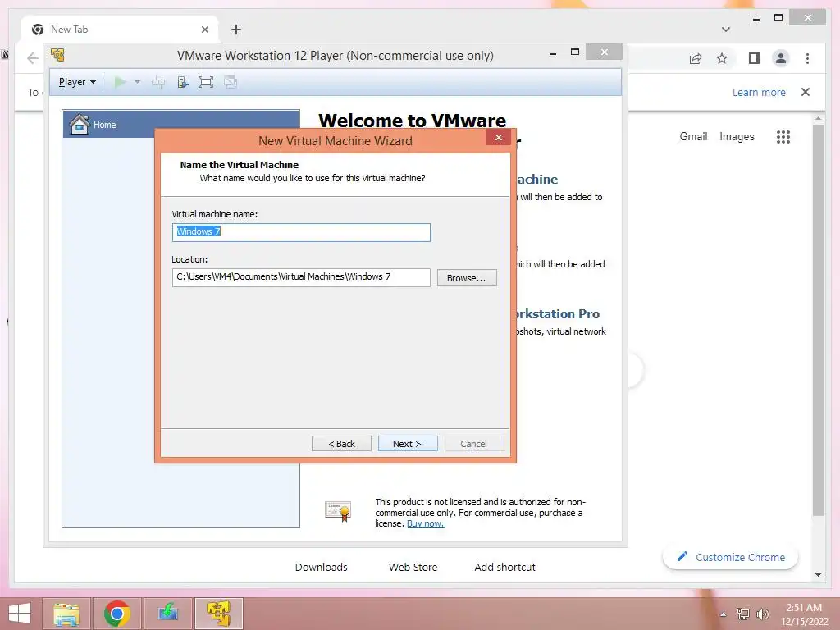Click Customize Chrome button
The image size is (840, 630).
click(731, 557)
